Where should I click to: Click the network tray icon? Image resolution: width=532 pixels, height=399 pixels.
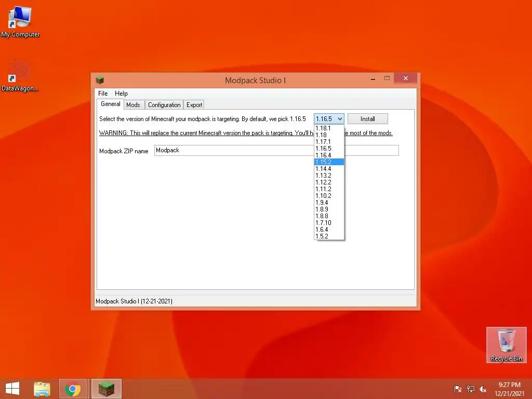point(471,389)
